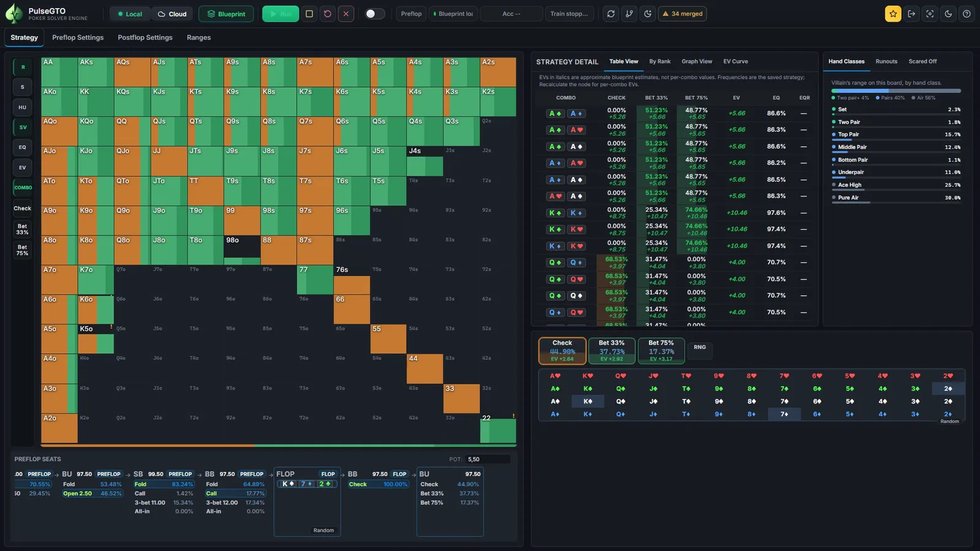Toggle dark mode with the moon icon
Screen dimensions: 980x551
tap(948, 13)
